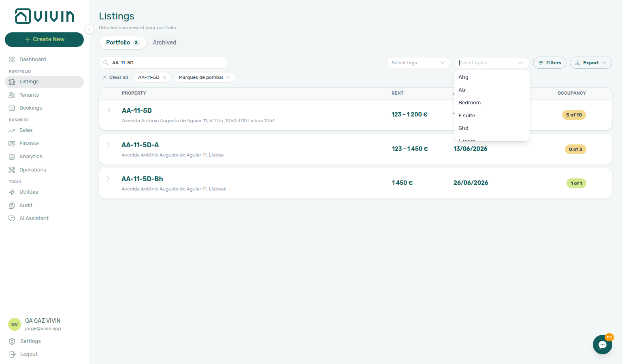The image size is (622, 364).
Task: Click the 26/06/2026 date
Action: [471, 183]
